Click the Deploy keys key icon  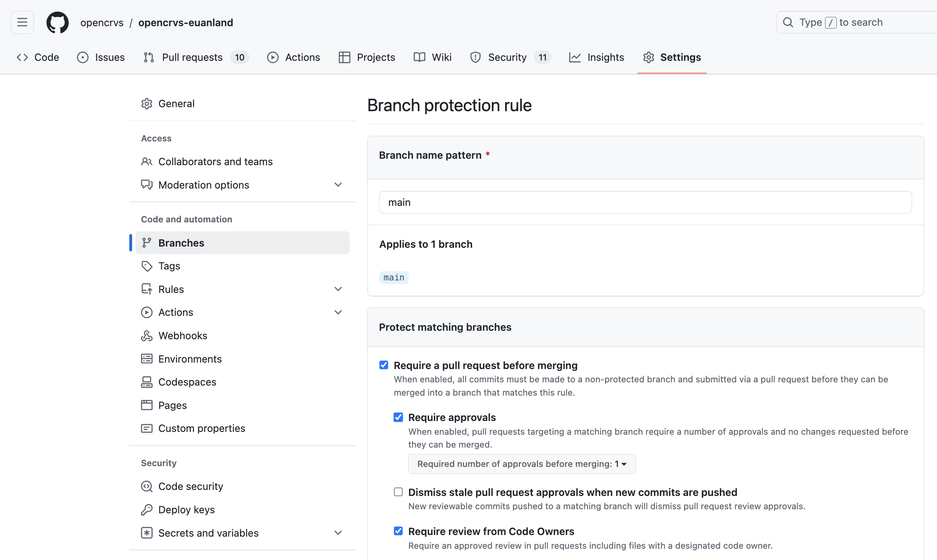pyautogui.click(x=147, y=510)
